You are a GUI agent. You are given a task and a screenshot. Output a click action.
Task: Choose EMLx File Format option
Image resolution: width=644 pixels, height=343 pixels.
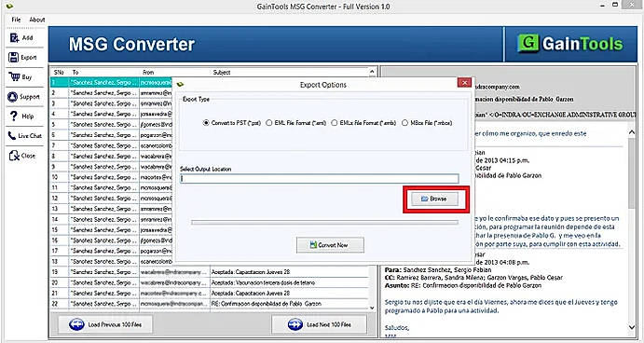point(363,123)
